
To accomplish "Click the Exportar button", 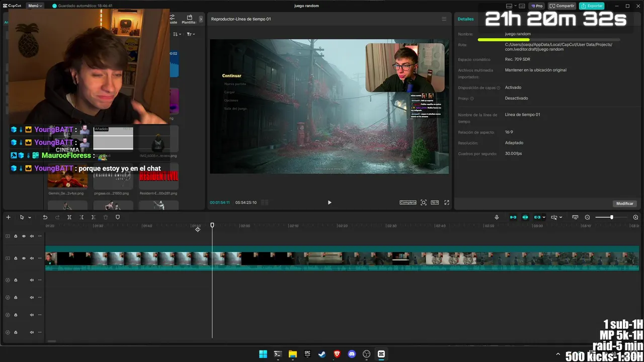I will click(592, 6).
